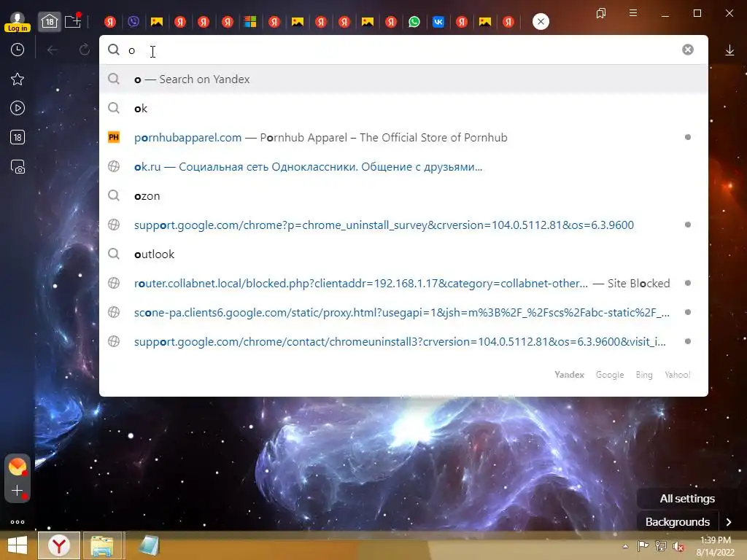Select "o — Search on Yandex" suggestion
Image resolution: width=747 pixels, height=560 pixels.
click(403, 79)
